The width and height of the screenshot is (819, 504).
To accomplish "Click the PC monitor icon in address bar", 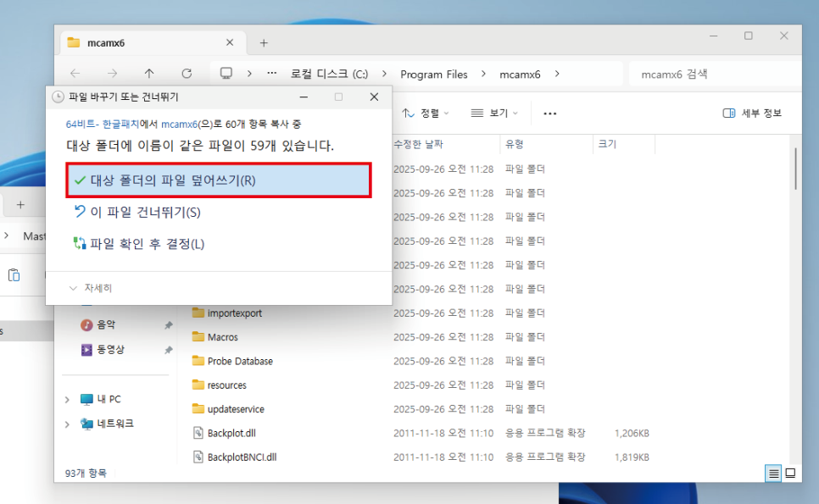I will coord(226,74).
